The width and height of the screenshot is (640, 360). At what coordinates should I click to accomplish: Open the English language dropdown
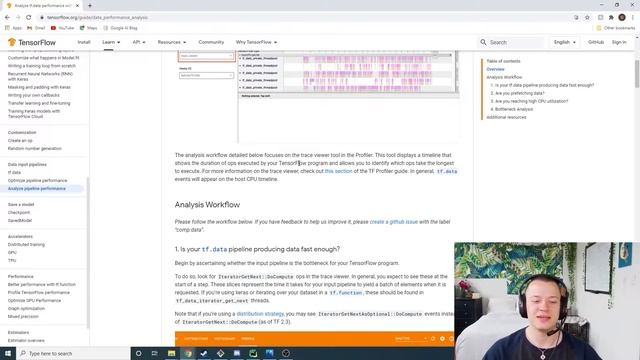(x=564, y=42)
